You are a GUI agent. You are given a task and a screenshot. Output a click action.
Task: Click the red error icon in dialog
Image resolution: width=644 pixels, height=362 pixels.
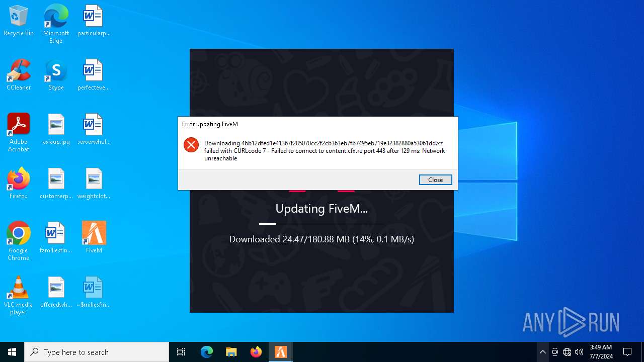coord(191,145)
